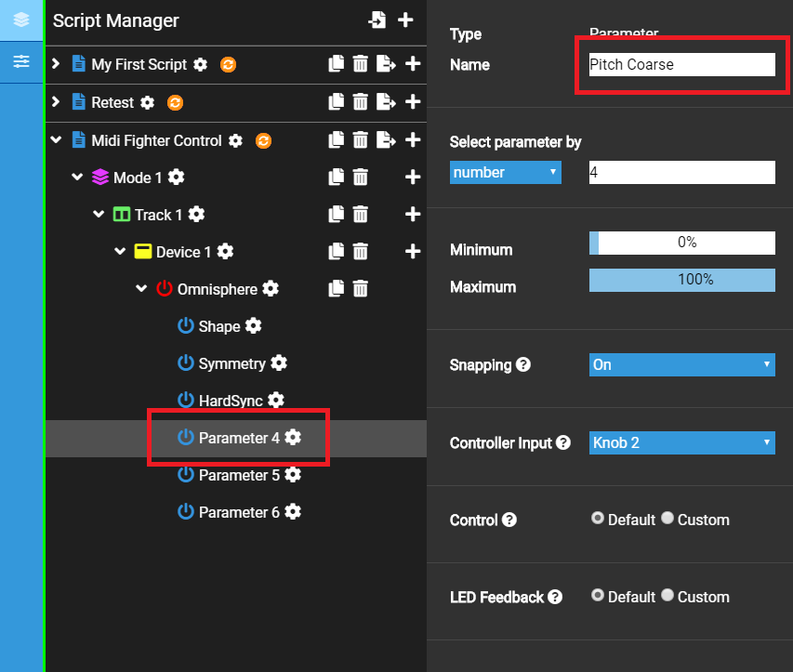Viewport: 793px width, 672px height.
Task: Select the Shape parameter in tree
Action: pos(218,326)
